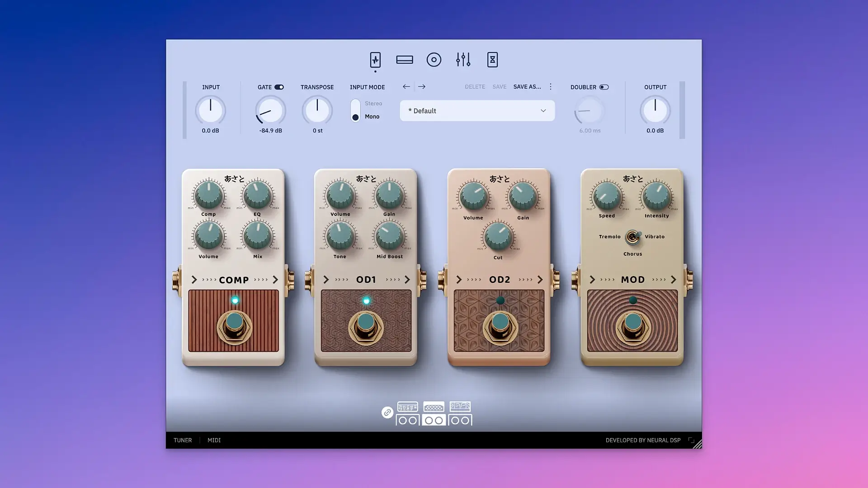868x488 pixels.
Task: Click the OD2 pedal Gain knob
Action: click(523, 197)
